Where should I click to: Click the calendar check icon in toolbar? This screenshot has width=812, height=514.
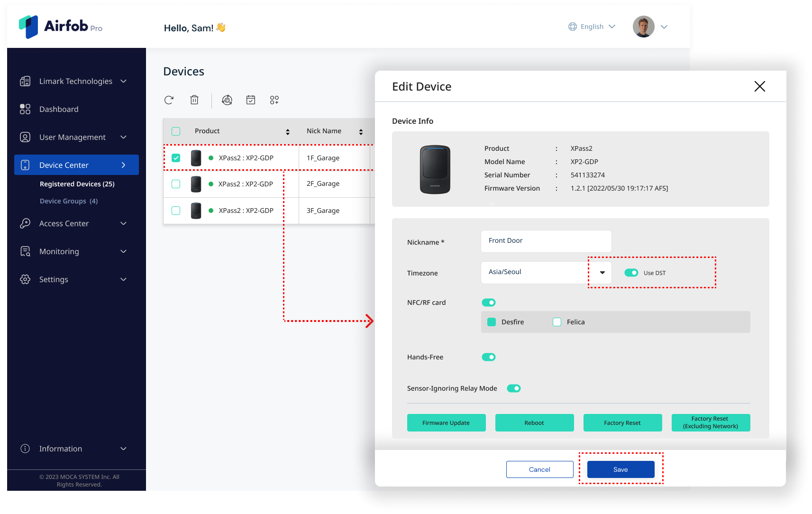[x=251, y=100]
